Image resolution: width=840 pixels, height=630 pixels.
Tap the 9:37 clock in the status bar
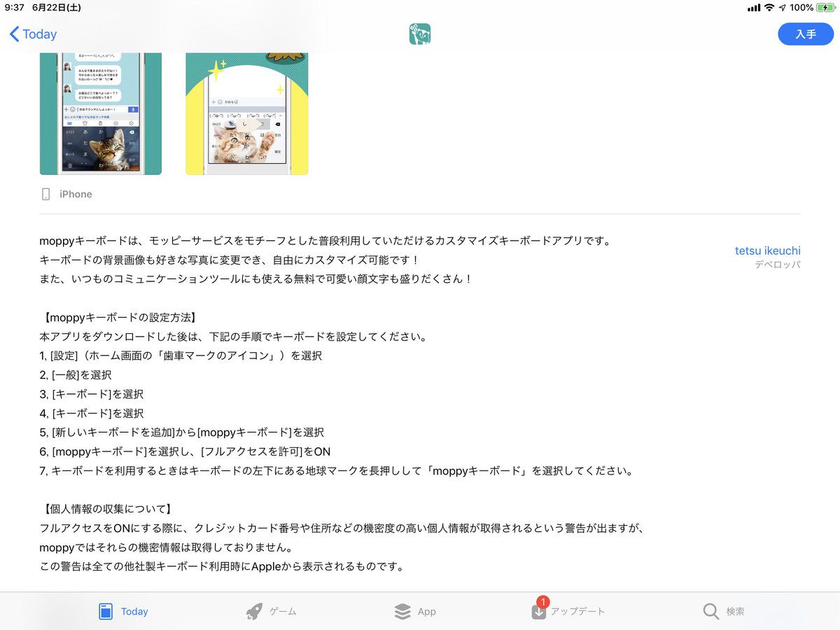pyautogui.click(x=15, y=8)
